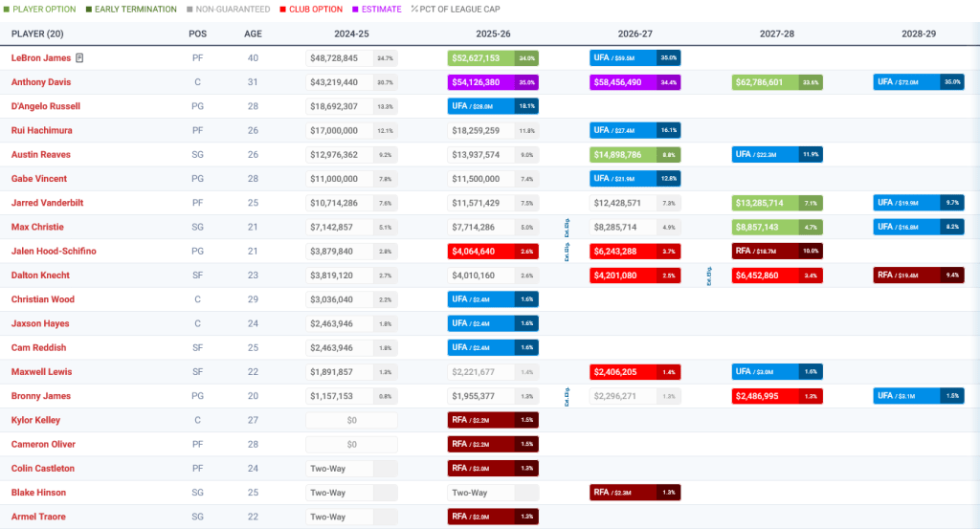Click the Dalton Knecht player name
Image resolution: width=980 pixels, height=529 pixels.
[x=42, y=276]
